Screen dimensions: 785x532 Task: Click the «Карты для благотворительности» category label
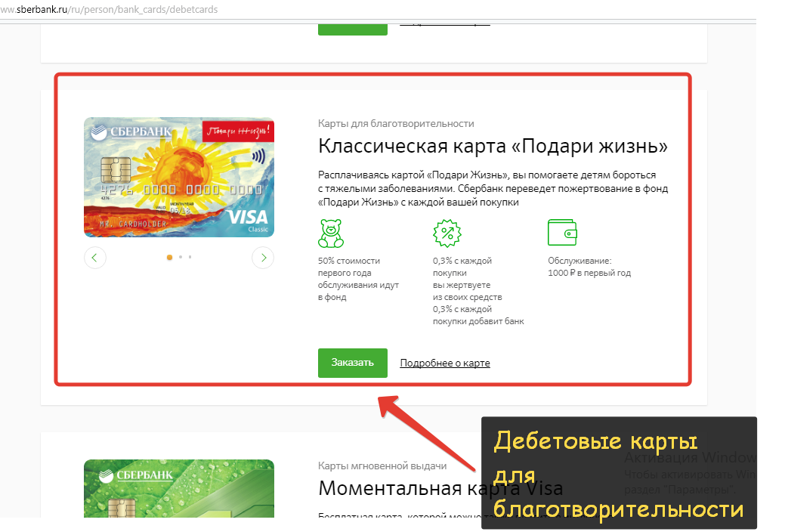pos(396,123)
